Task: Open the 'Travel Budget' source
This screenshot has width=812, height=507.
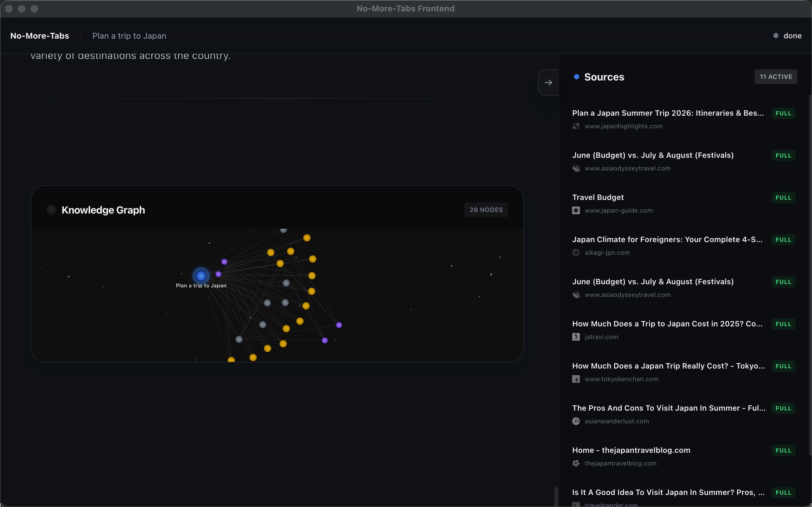Action: tap(598, 197)
